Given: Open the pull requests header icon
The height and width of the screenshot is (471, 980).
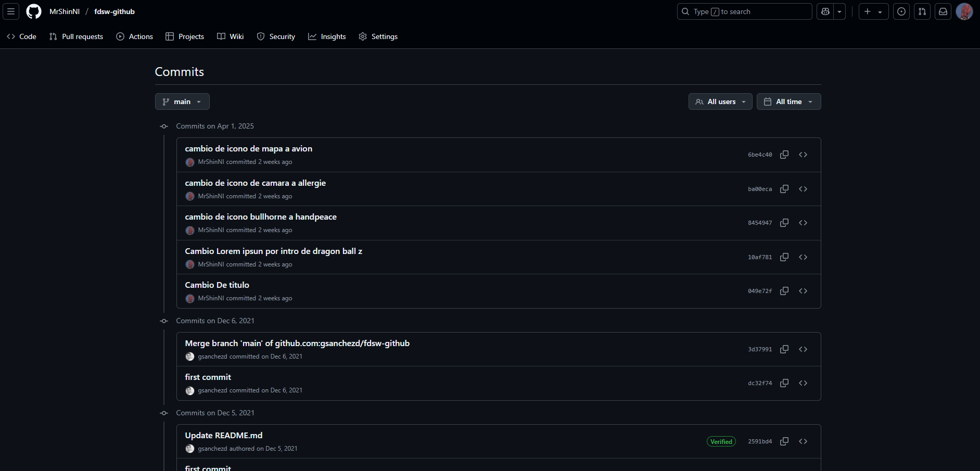Looking at the screenshot, I should [x=922, y=11].
